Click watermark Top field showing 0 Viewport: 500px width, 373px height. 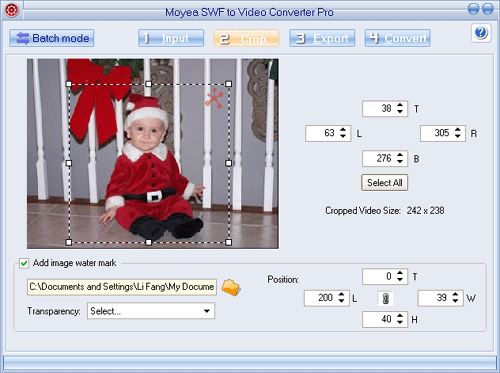(x=385, y=277)
